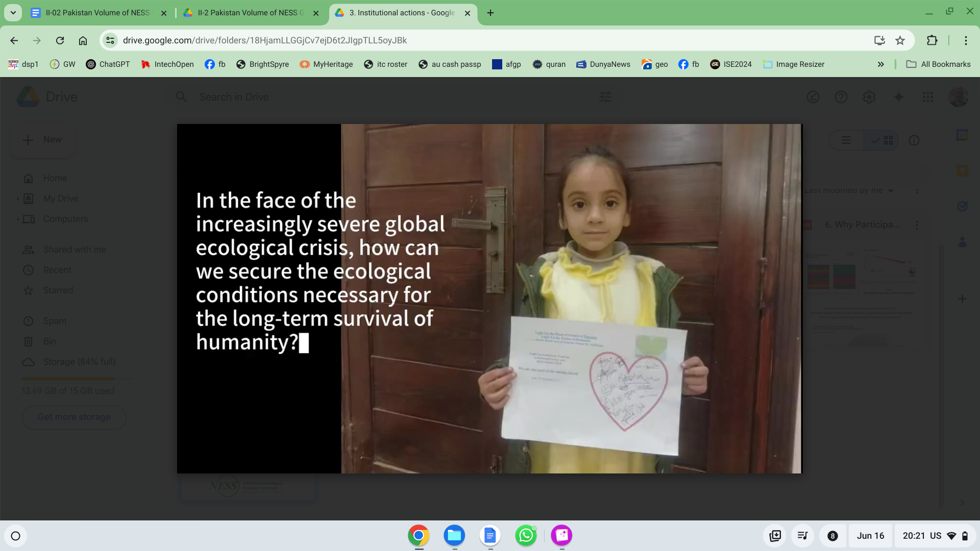Show hidden bookmarks chevron
Viewport: 980px width, 551px height.
880,64
